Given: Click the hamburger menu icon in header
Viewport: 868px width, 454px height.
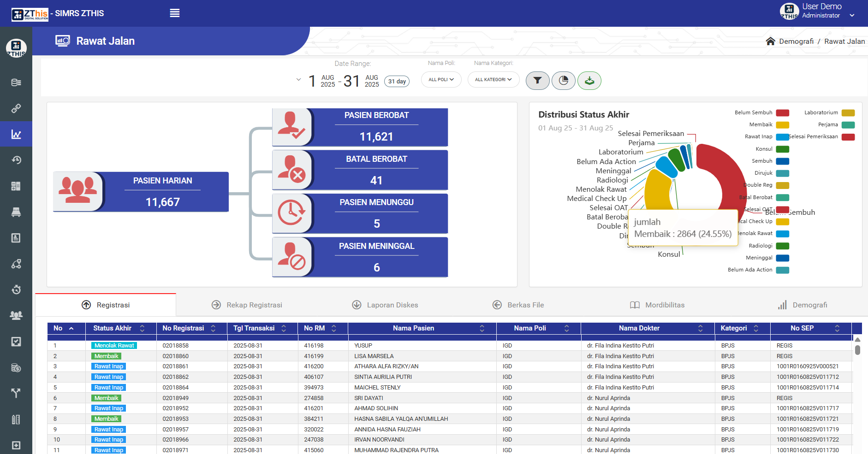Looking at the screenshot, I should click(174, 13).
